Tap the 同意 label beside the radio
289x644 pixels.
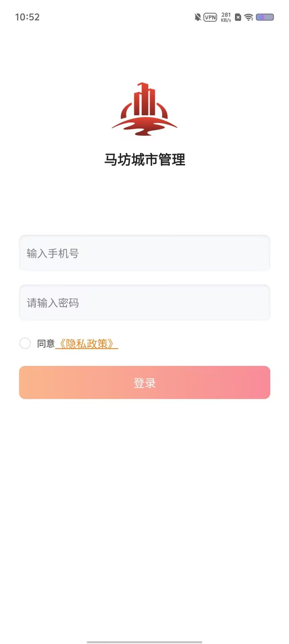coord(46,343)
